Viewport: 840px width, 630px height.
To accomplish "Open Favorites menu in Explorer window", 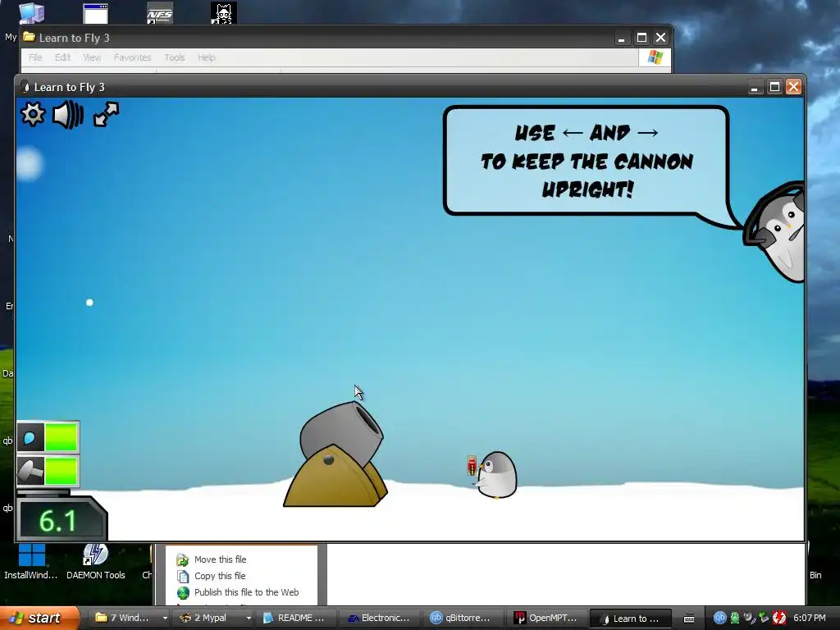I will [x=132, y=57].
